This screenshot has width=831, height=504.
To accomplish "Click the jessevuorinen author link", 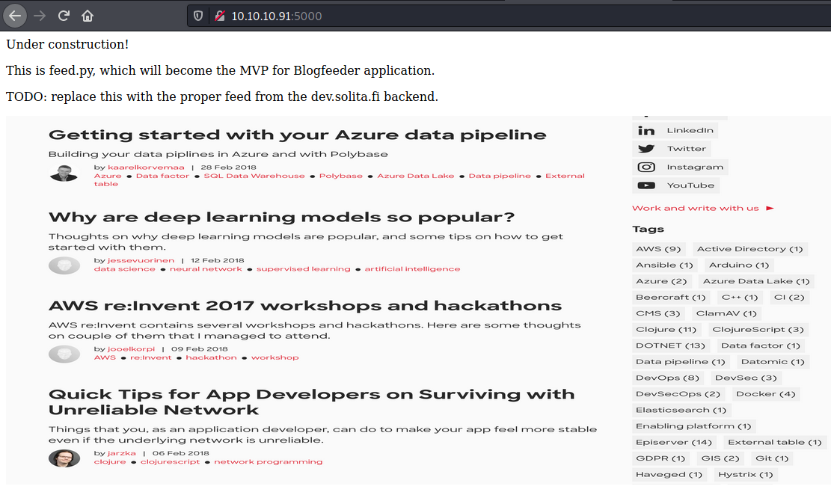I will (x=141, y=259).
